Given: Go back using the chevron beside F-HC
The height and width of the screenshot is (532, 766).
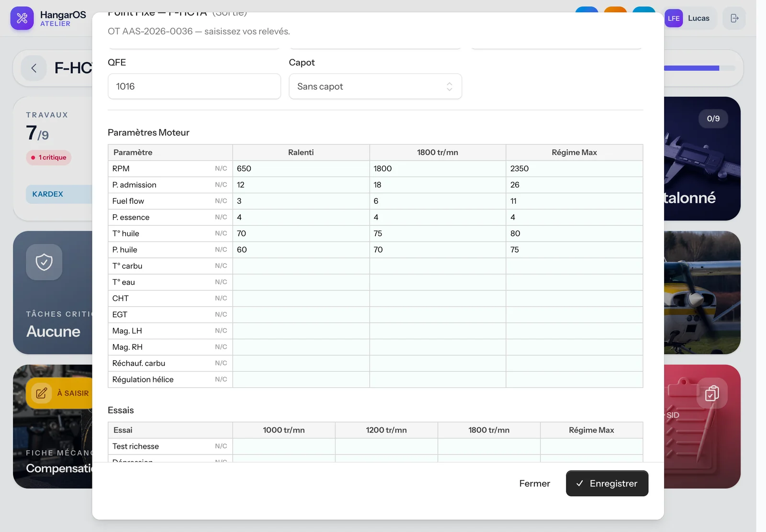Looking at the screenshot, I should point(34,68).
